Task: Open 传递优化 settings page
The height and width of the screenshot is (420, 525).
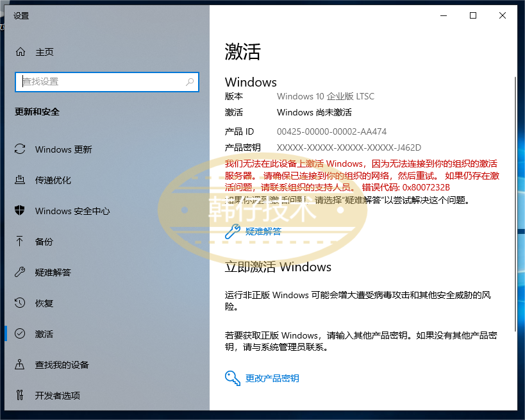Action: click(53, 180)
